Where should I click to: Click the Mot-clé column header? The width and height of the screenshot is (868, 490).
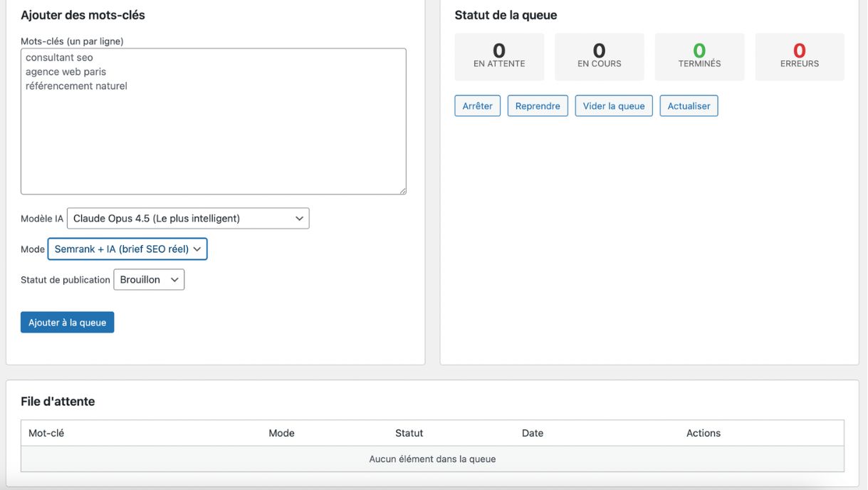pyautogui.click(x=46, y=433)
